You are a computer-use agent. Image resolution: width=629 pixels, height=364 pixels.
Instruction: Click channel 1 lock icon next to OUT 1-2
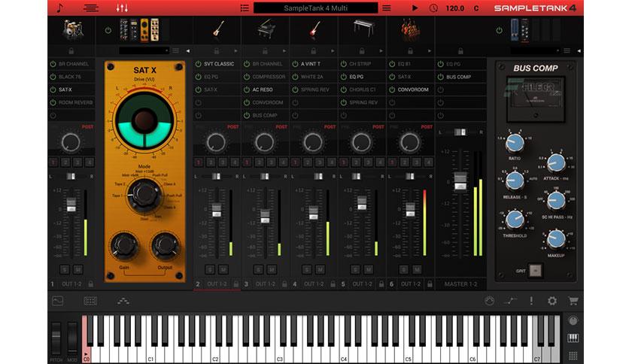click(91, 284)
